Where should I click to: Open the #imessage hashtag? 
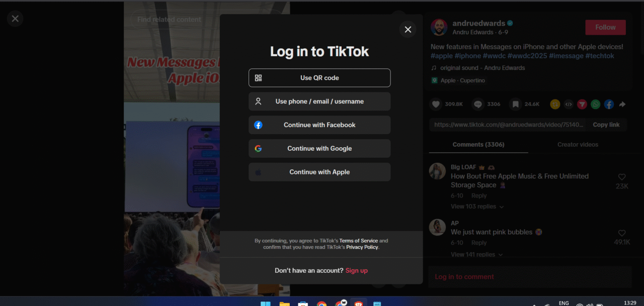566,56
